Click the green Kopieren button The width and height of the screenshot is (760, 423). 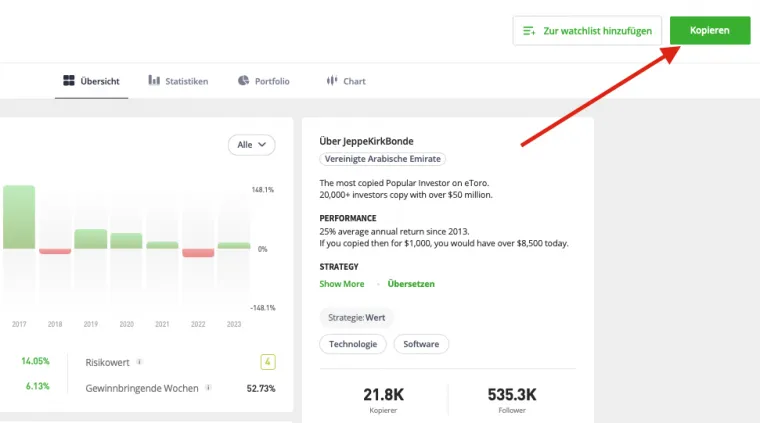pyautogui.click(x=710, y=31)
